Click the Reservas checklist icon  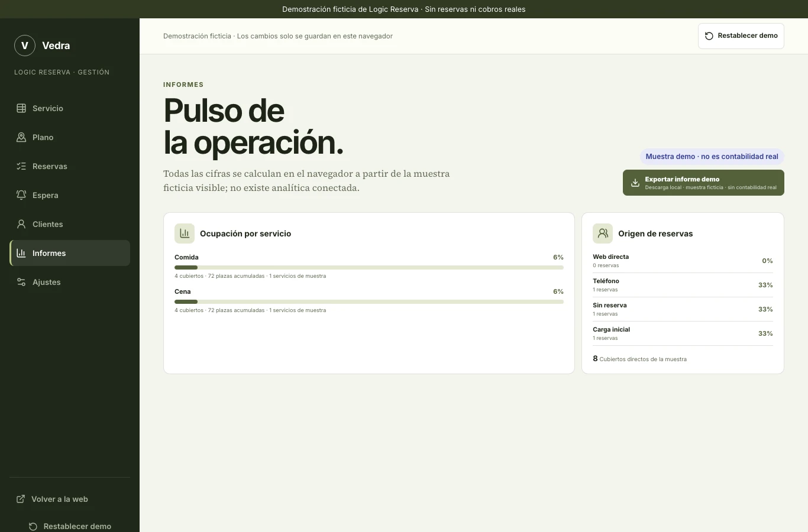(x=21, y=166)
